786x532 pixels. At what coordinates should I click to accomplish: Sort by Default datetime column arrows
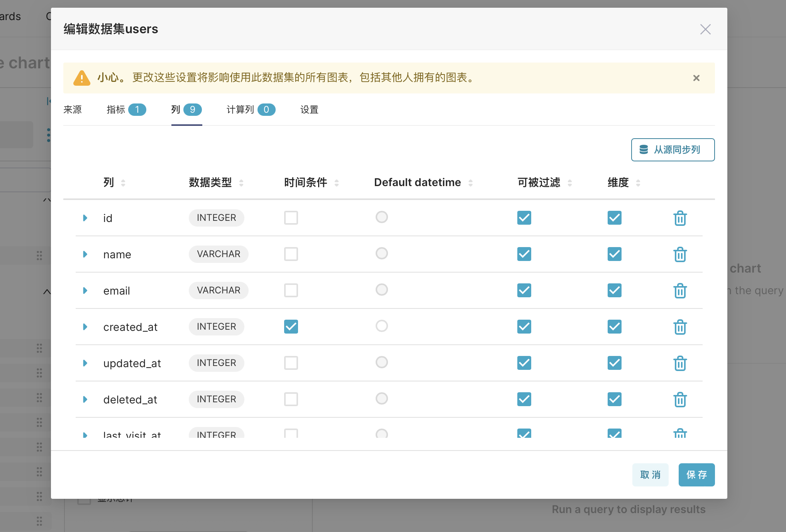tap(470, 183)
